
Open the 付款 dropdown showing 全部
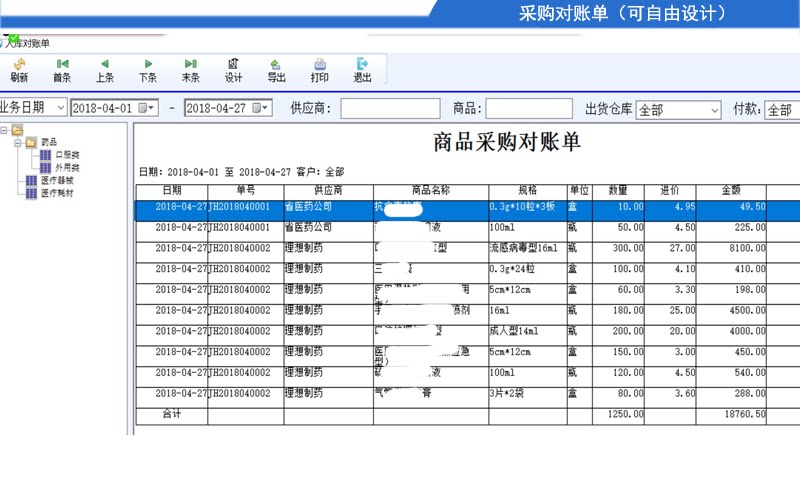(x=782, y=110)
